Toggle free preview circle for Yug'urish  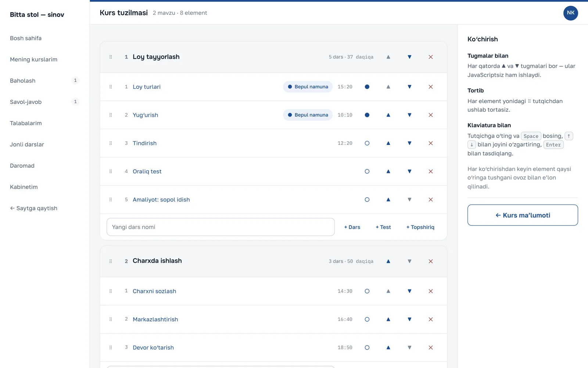(x=367, y=115)
